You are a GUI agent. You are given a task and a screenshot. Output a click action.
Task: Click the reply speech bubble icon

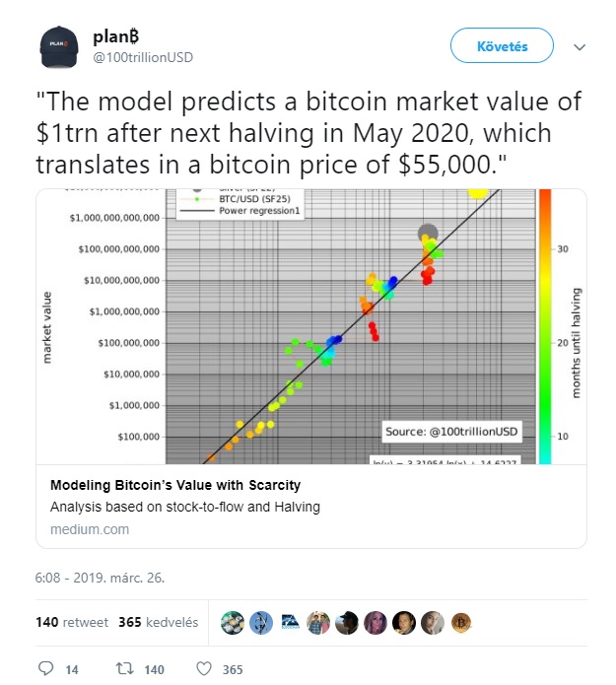46,669
